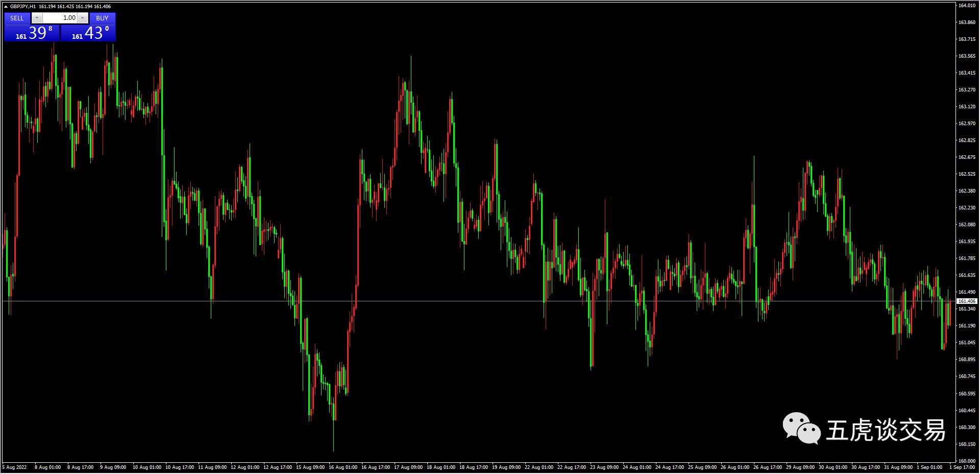Click the 1 Sep 17:00 time label
The width and height of the screenshot is (980, 474).
[963, 467]
